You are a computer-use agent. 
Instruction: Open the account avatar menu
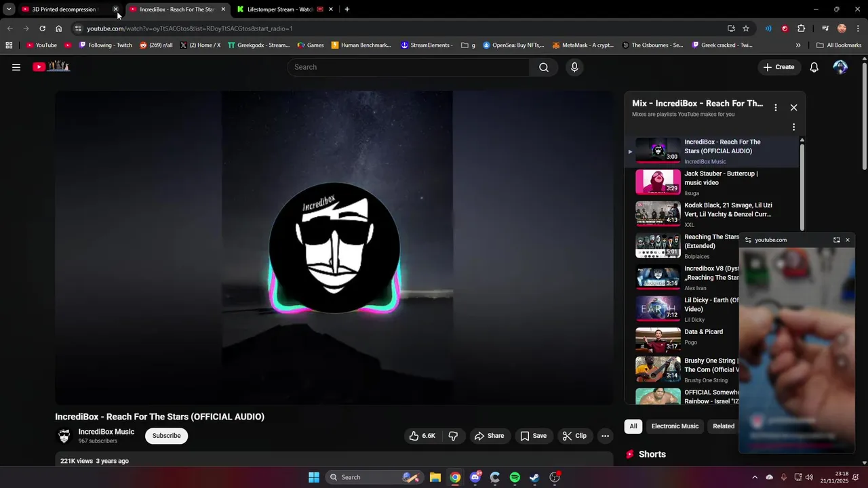point(840,67)
